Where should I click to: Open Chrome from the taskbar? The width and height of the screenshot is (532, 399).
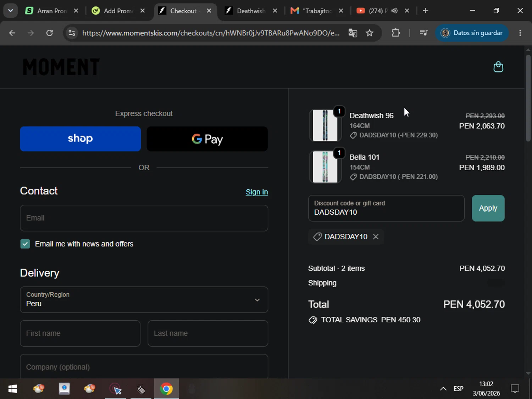[166, 389]
